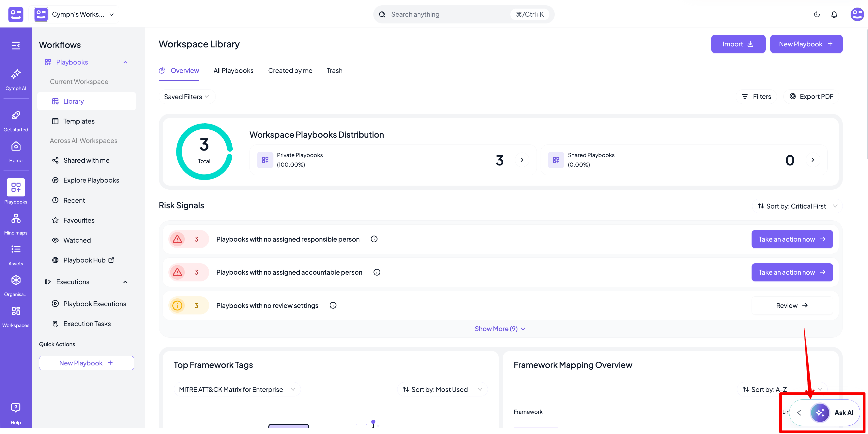868x434 pixels.
Task: Open Saved Filters dropdown
Action: point(187,97)
